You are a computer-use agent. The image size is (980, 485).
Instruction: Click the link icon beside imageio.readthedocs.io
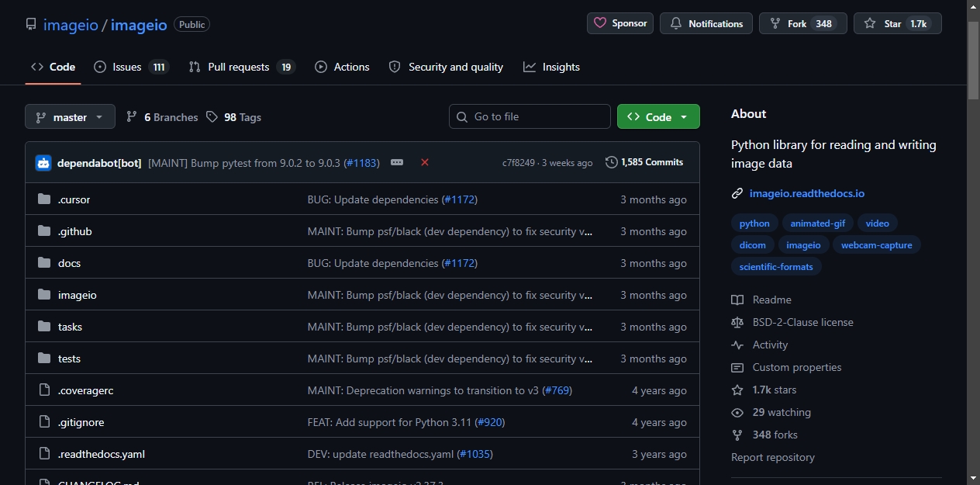(737, 193)
